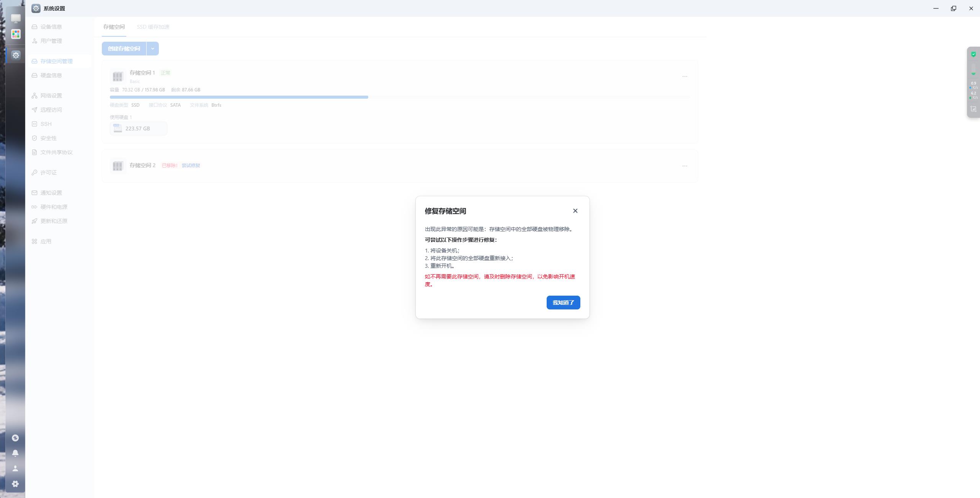This screenshot has height=498, width=980.
Task: Open the user profile icon in dock
Action: click(x=15, y=469)
